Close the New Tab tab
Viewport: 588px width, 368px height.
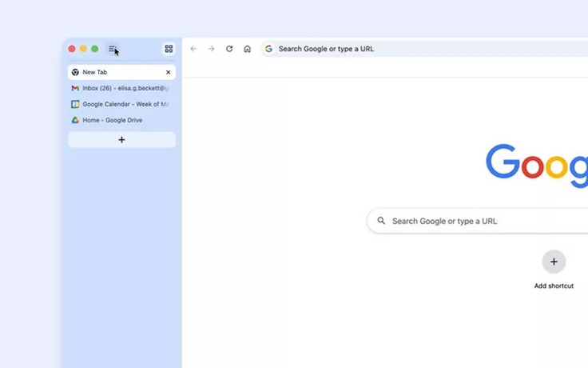pyautogui.click(x=168, y=72)
